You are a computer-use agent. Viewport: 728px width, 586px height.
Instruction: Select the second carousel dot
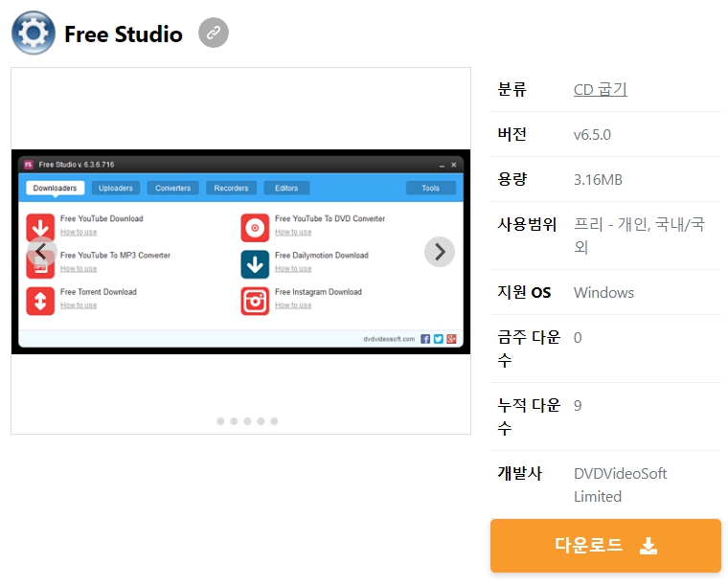click(234, 421)
